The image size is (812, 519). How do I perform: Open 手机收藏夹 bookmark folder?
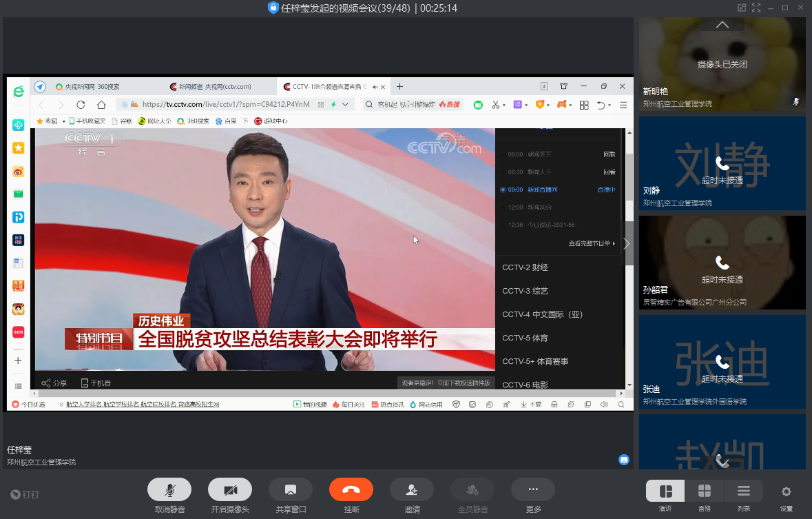point(87,121)
